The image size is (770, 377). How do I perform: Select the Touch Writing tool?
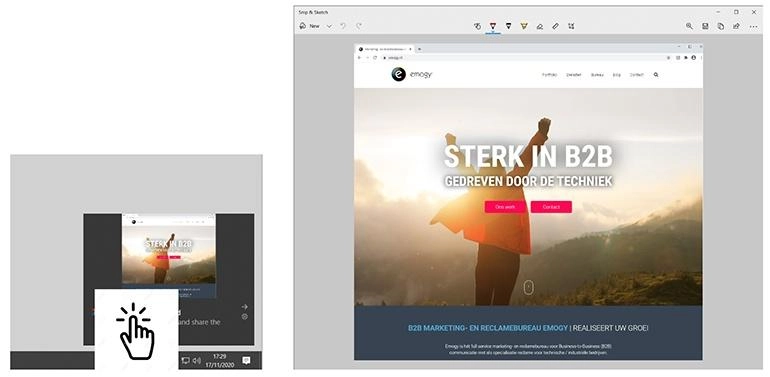477,26
